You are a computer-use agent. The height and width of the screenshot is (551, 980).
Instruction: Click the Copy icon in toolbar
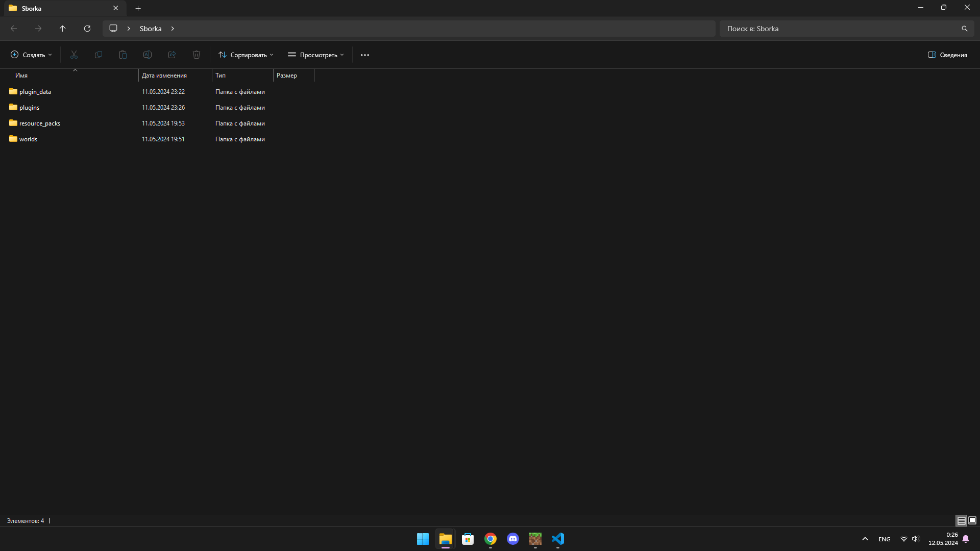[99, 55]
